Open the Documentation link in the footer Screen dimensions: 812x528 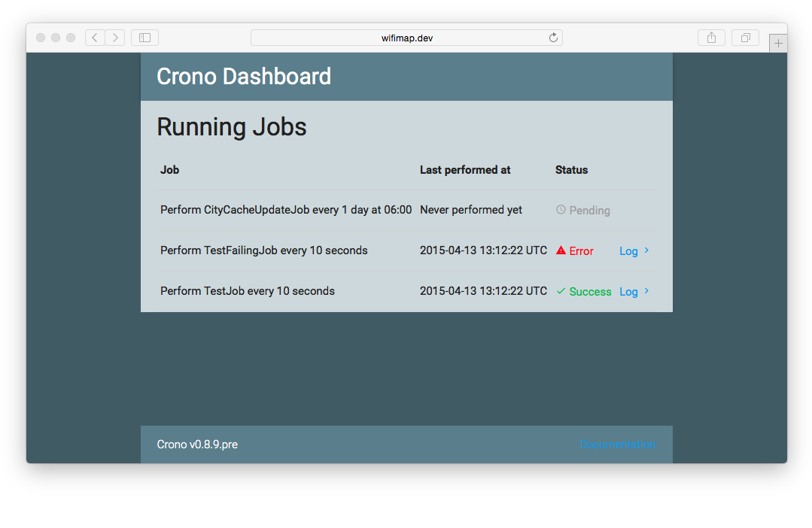(617, 445)
